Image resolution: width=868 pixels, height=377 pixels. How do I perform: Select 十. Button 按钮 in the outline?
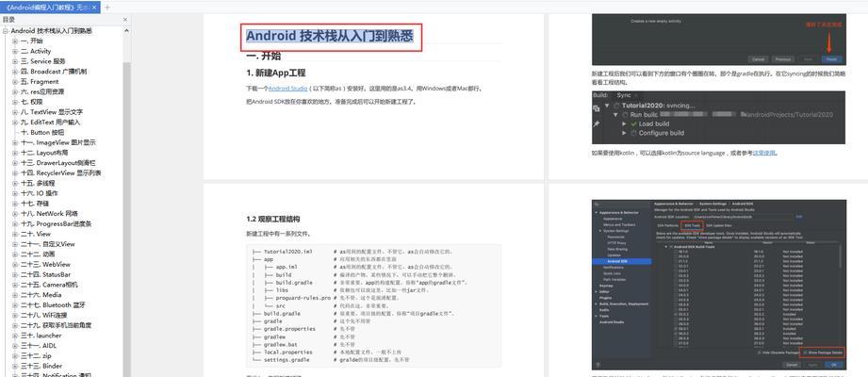coord(42,132)
